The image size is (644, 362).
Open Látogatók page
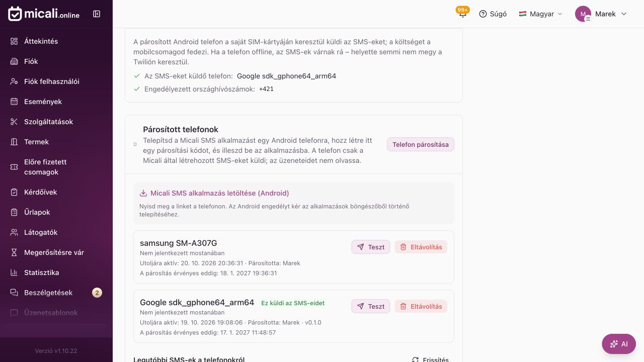pos(56,232)
